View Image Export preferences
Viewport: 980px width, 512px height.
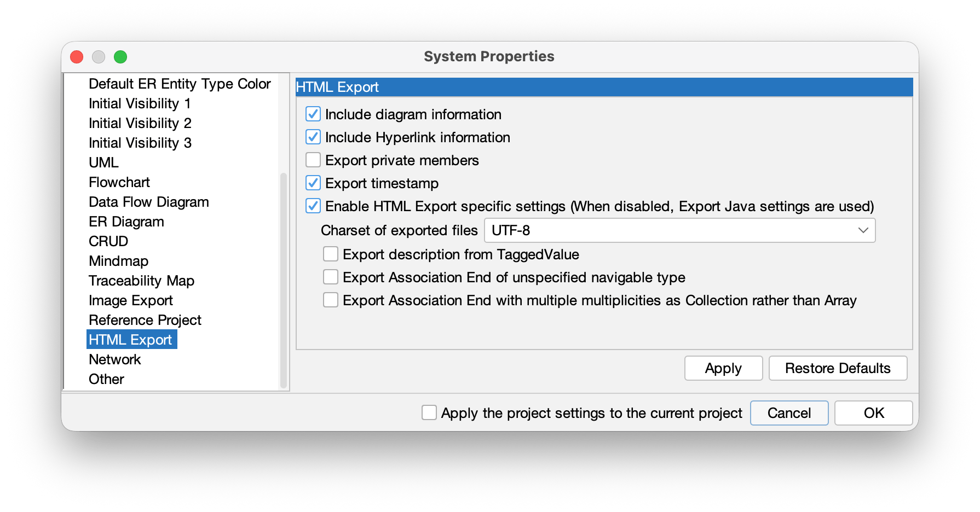pos(130,300)
